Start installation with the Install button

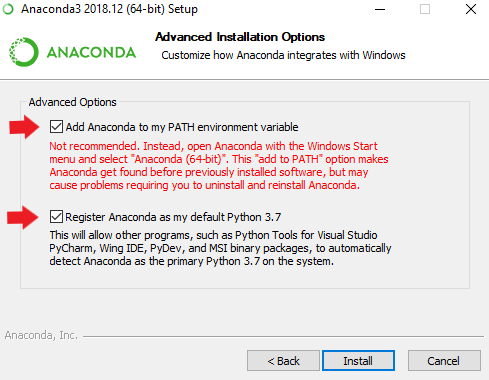click(358, 361)
